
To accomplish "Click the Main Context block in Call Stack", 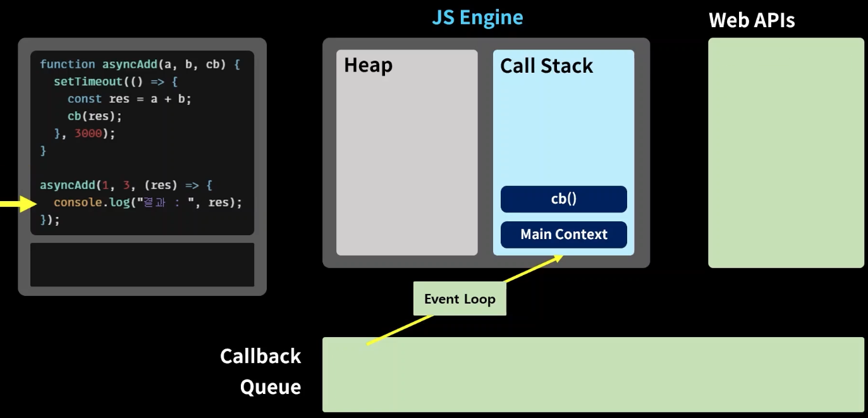I will point(563,235).
